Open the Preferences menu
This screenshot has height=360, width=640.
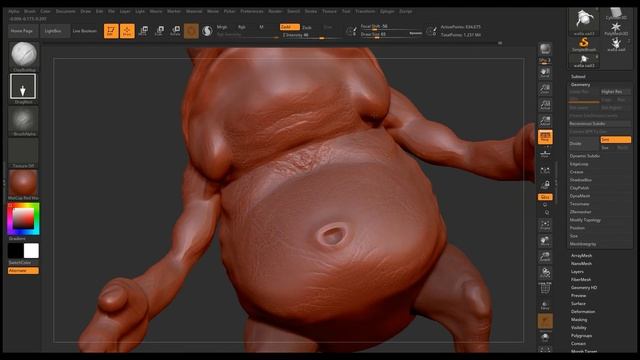click(252, 11)
